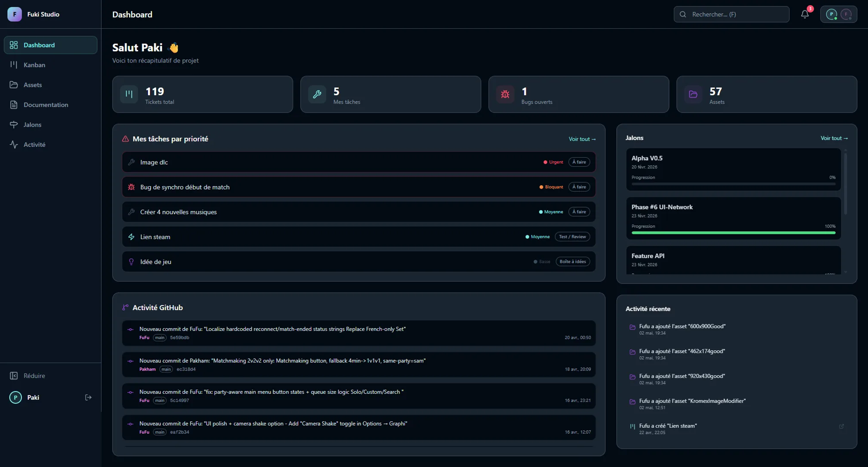Click the P user avatar in header
The image size is (868, 467).
point(831,14)
